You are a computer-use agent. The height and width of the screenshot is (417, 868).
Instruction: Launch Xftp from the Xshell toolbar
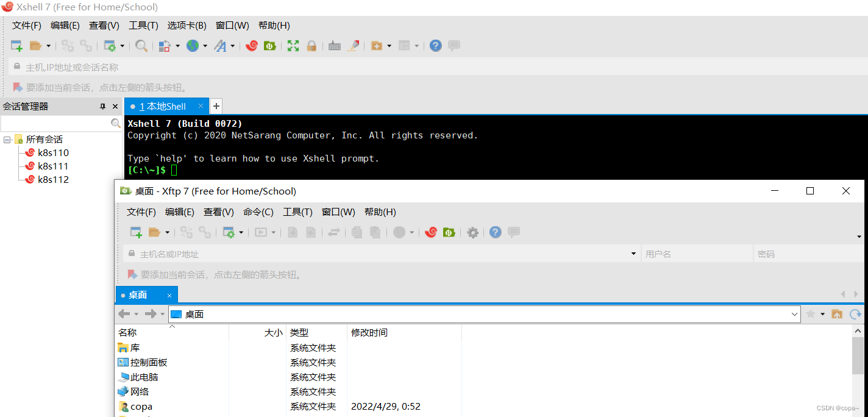[270, 46]
